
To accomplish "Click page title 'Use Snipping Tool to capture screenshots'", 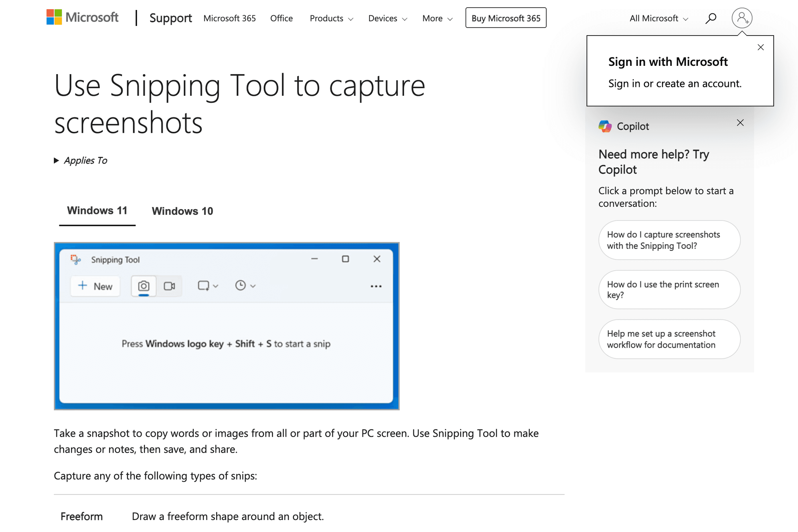I will tap(239, 104).
